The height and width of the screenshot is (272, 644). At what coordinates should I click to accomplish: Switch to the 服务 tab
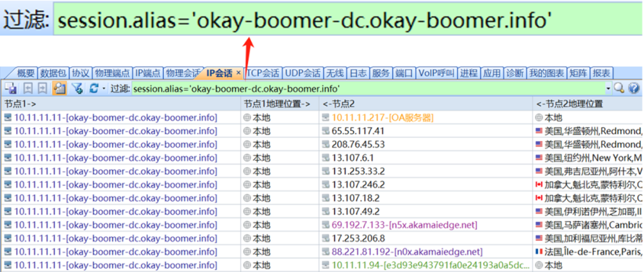pos(380,73)
